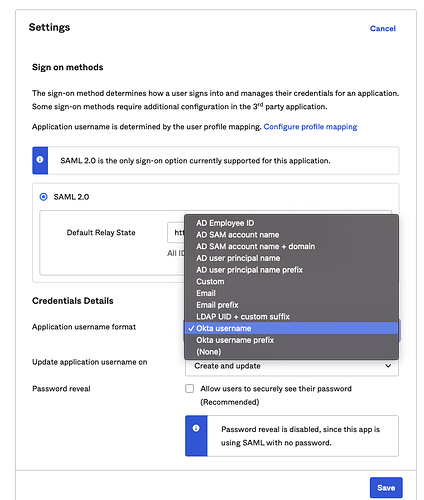
Task: Click the Save button
Action: (386, 488)
